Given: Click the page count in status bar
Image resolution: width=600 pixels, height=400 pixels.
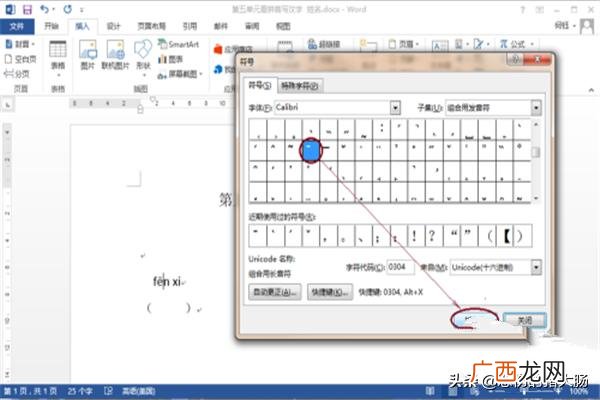Looking at the screenshot, I should point(30,391).
